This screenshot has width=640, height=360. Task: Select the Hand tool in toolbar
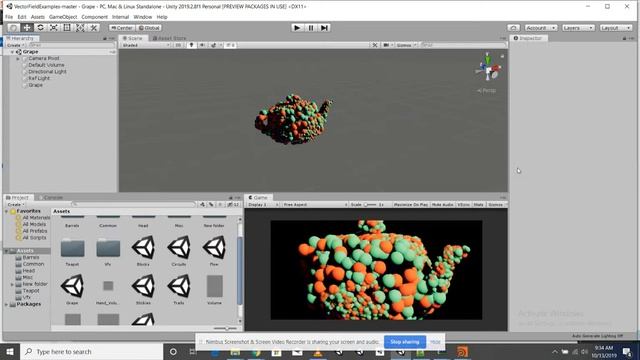[x=13, y=27]
